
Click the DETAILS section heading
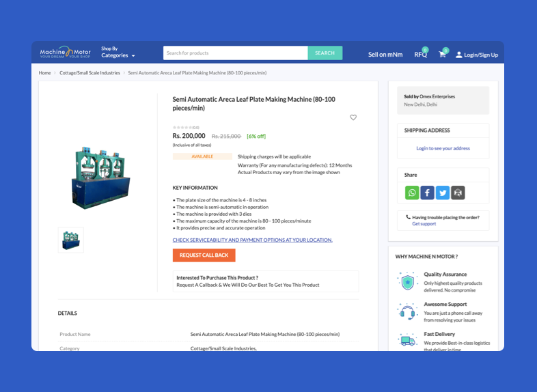pyautogui.click(x=68, y=313)
